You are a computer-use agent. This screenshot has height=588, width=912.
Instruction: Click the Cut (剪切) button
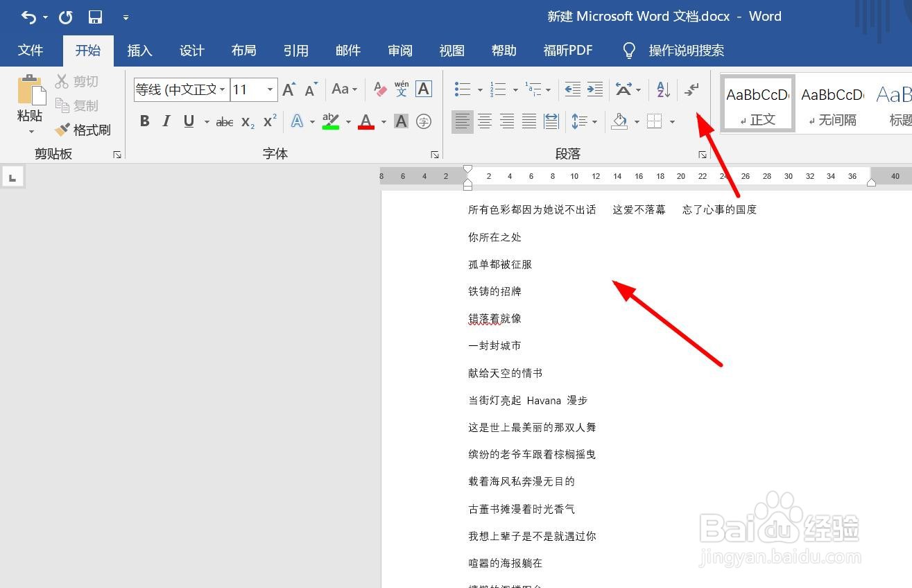tap(77, 82)
